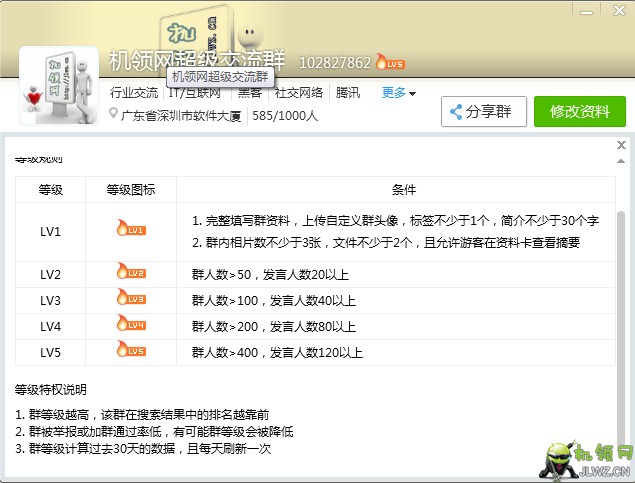Click the LV3 level cell
Screen dimensions: 635x483
point(51,300)
